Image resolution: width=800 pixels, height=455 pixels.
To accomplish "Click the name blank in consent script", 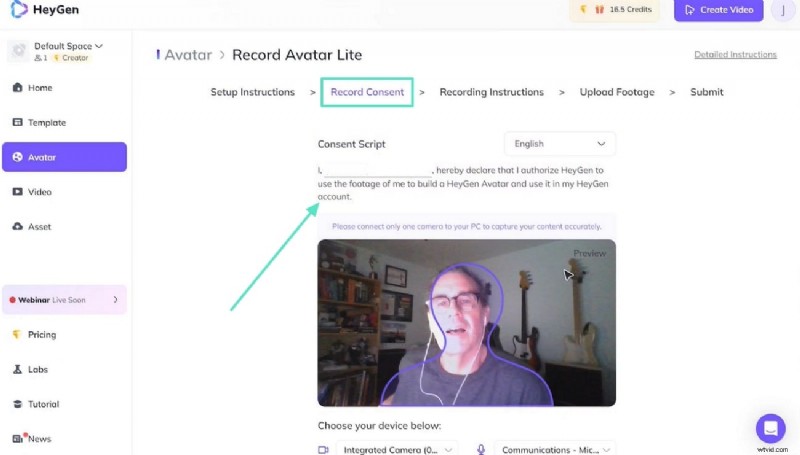I will point(378,170).
